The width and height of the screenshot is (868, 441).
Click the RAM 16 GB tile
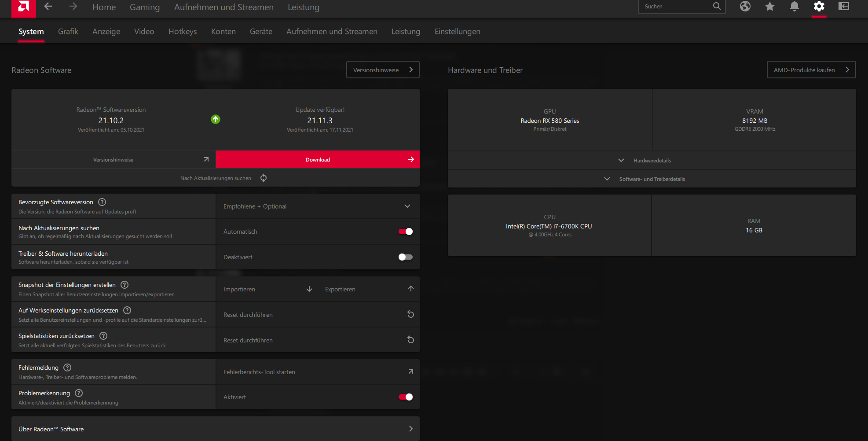754,225
